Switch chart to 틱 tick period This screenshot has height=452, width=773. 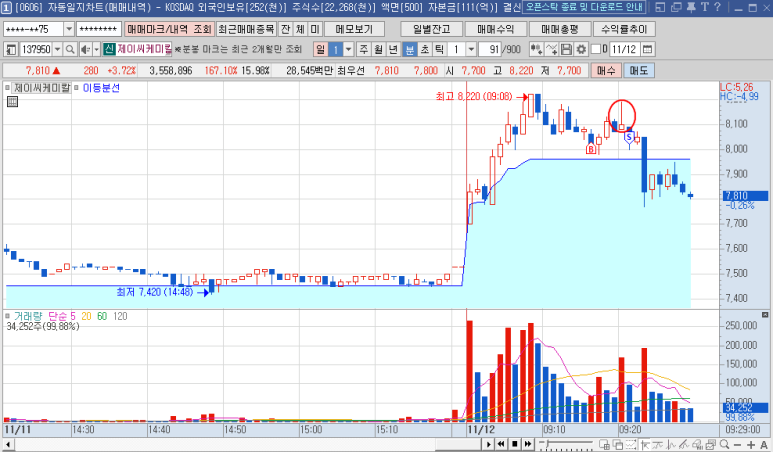[439, 49]
